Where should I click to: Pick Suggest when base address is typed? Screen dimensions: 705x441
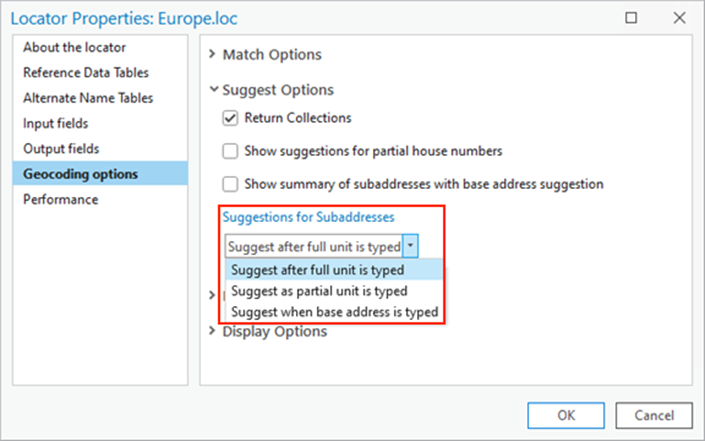334,312
